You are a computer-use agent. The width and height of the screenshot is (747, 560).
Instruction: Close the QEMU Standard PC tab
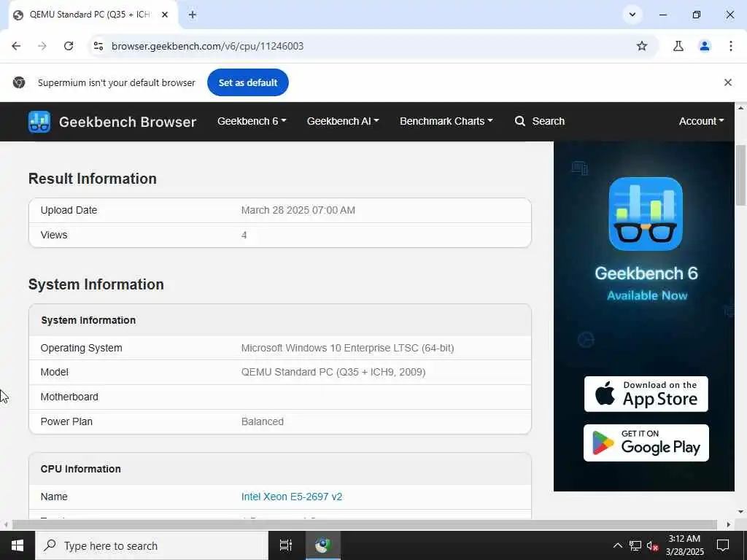(x=165, y=15)
